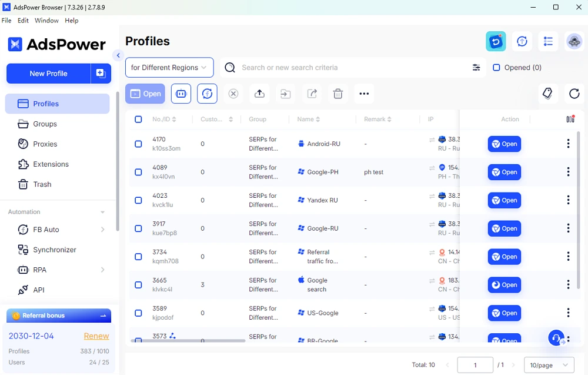588x375 pixels.
Task: Click the Renew link
Action: click(96, 336)
